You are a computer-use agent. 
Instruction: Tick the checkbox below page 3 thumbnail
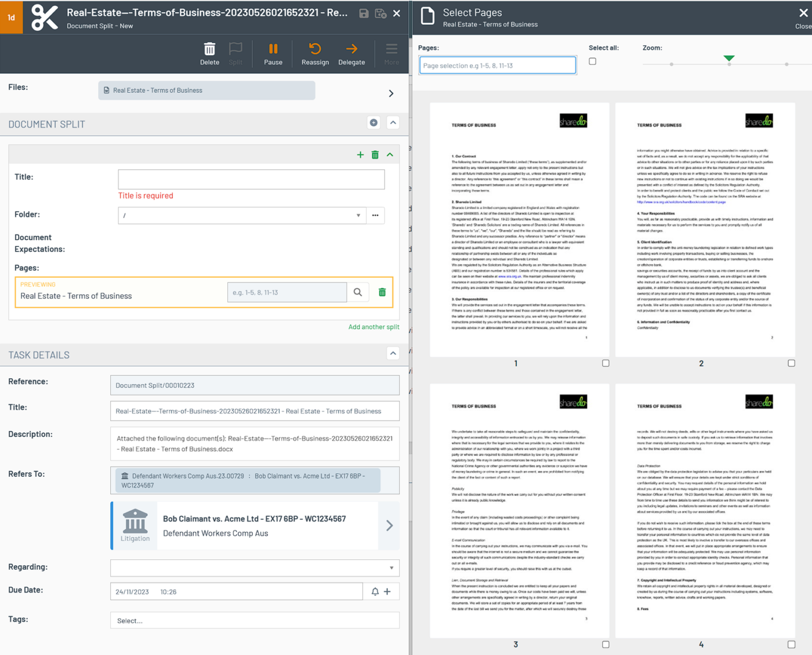point(606,644)
